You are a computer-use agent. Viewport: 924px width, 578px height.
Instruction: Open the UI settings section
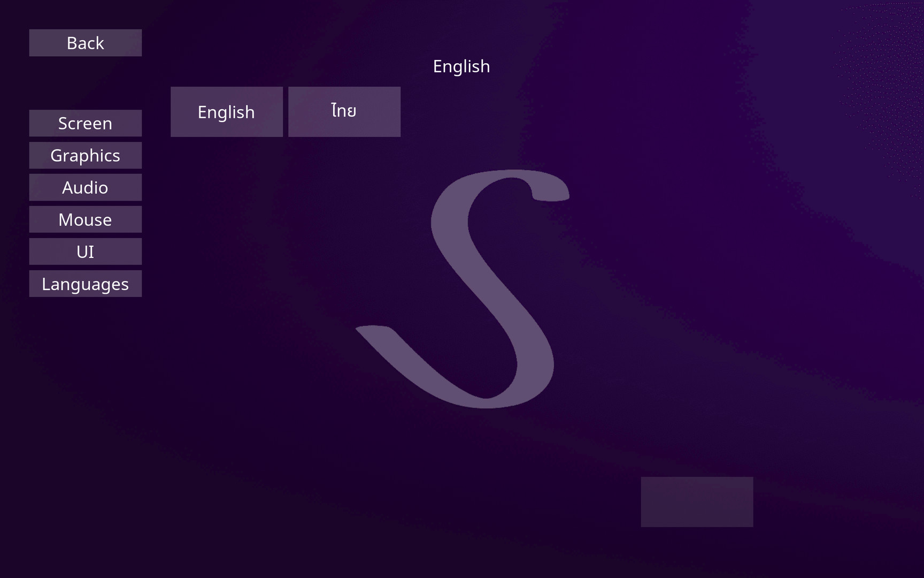click(x=86, y=252)
